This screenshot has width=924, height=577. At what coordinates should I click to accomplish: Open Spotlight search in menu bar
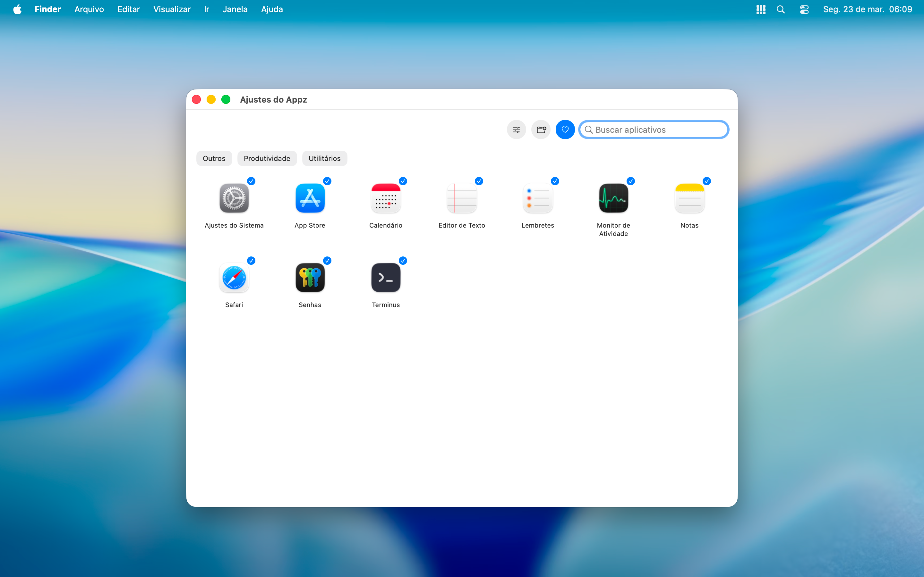pyautogui.click(x=781, y=9)
